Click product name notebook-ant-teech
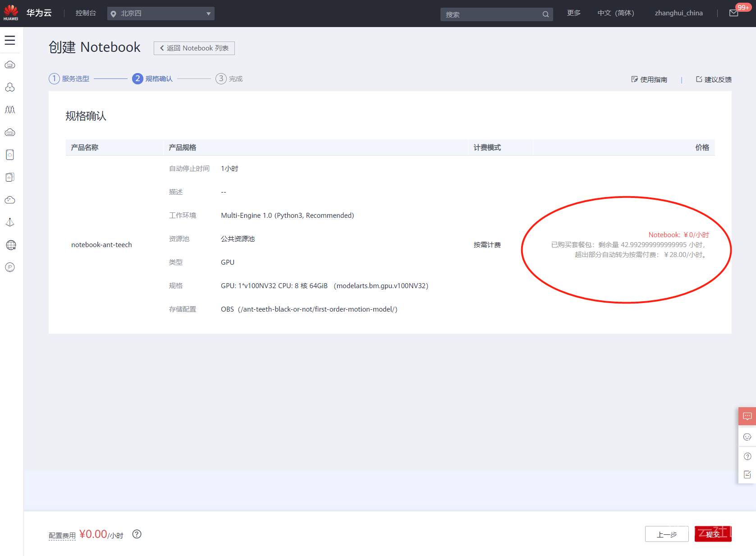Viewport: 756px width, 556px height. tap(101, 245)
